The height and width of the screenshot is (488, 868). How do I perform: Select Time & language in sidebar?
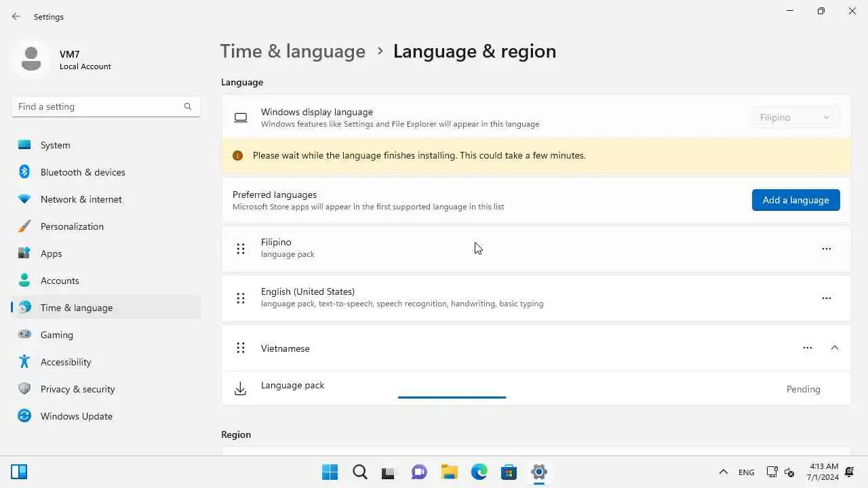click(106, 308)
